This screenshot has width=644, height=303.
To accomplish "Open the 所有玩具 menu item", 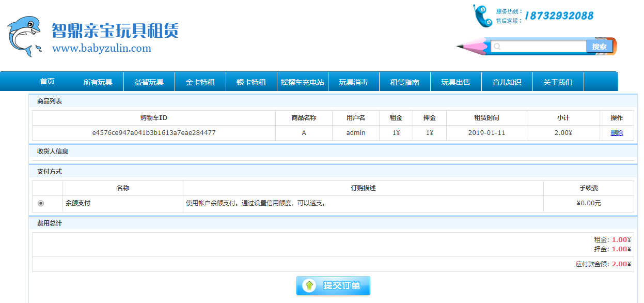I will point(98,82).
